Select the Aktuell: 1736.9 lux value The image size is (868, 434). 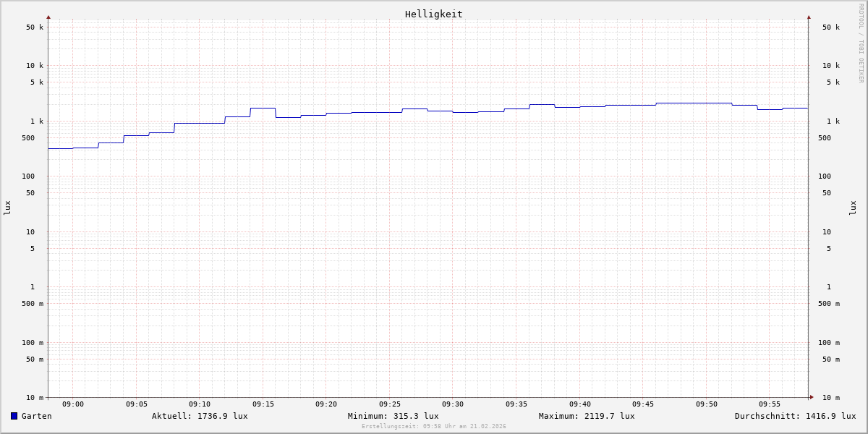[200, 416]
